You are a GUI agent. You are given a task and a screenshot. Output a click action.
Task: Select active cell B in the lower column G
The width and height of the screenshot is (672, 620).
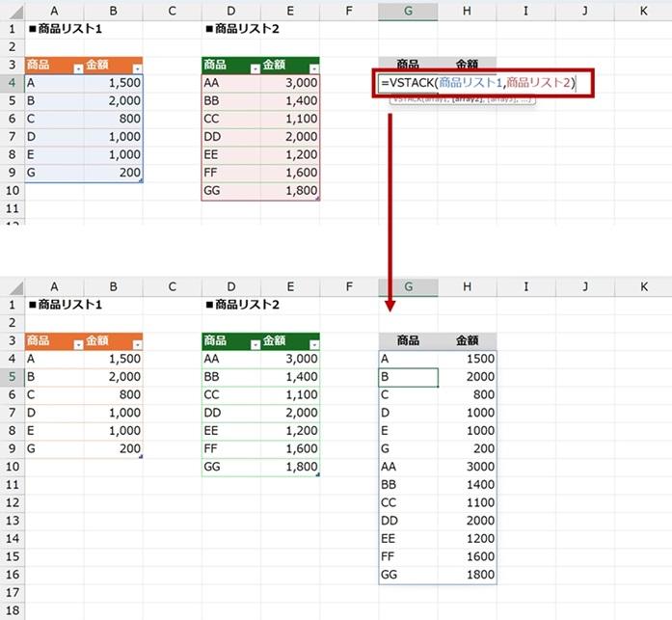click(409, 376)
